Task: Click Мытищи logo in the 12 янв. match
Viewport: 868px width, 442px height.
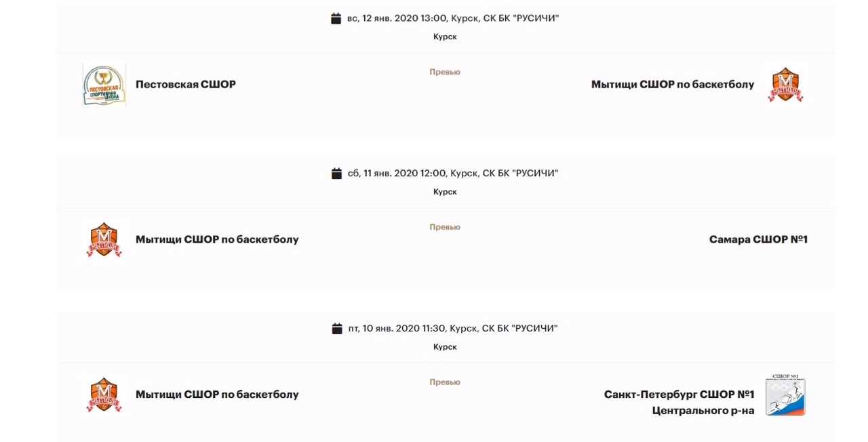Action: [x=785, y=85]
